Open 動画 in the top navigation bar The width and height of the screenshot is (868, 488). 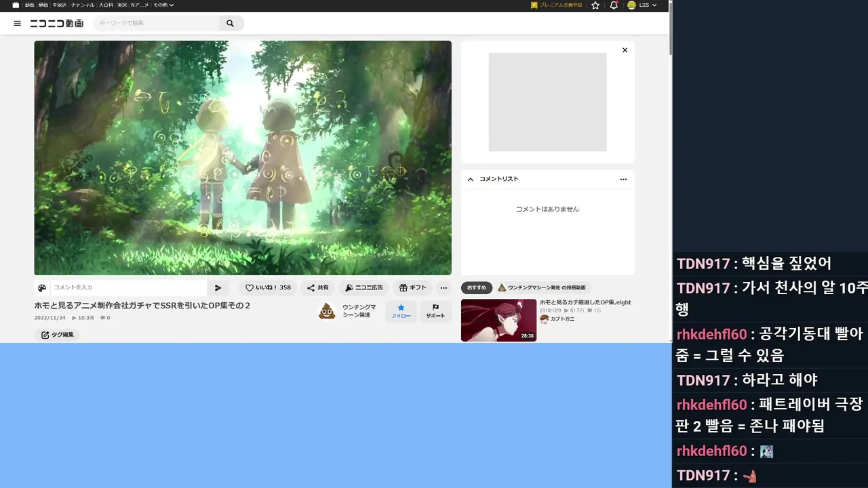[30, 5]
